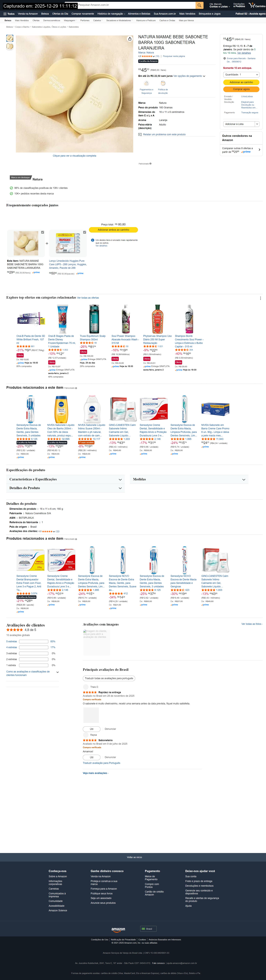
Task: Click the share icon on product image
Action: click(130, 39)
